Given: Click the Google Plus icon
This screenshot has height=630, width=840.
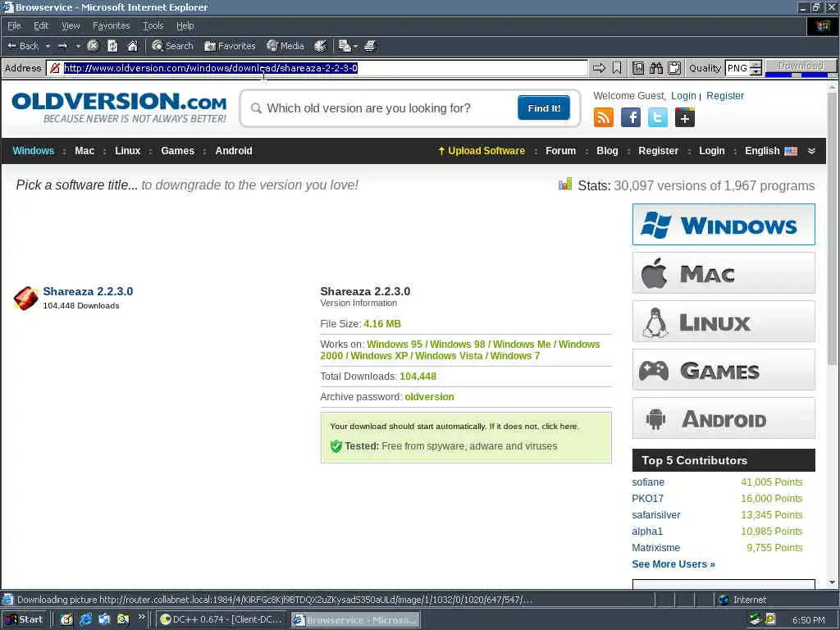Looking at the screenshot, I should pos(685,117).
